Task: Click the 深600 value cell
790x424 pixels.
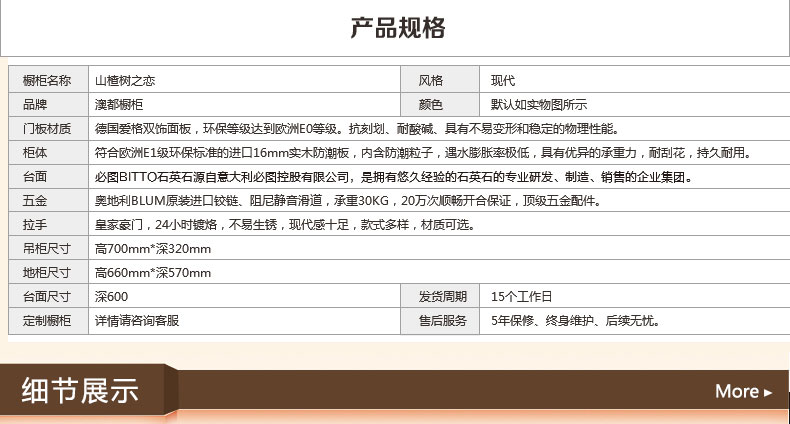Action: click(x=244, y=296)
